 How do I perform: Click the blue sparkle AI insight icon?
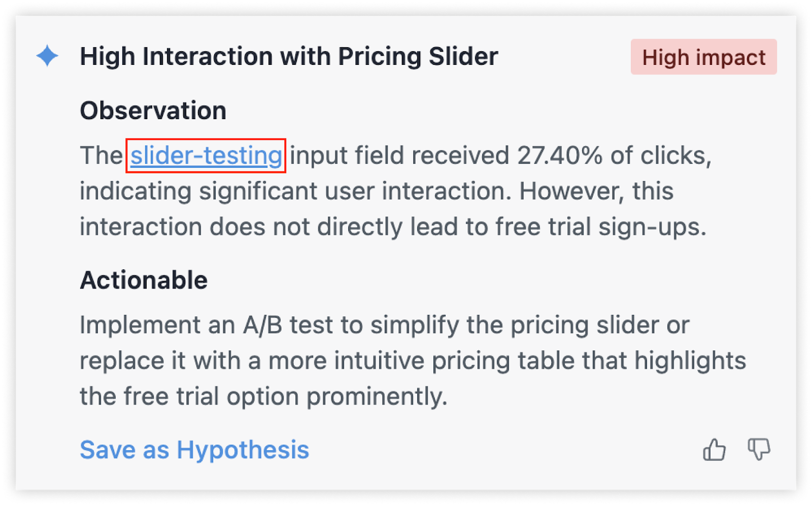47,56
